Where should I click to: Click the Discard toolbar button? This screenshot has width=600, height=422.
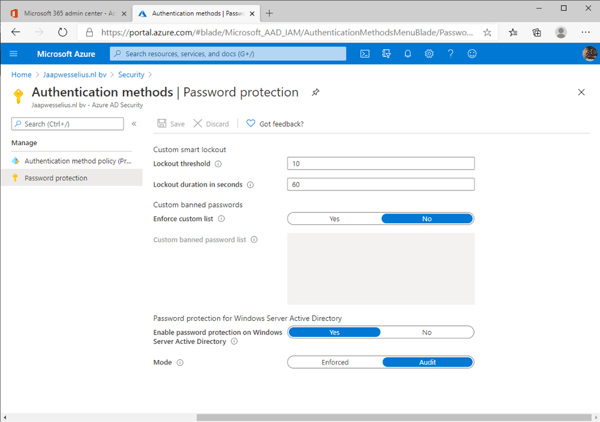click(x=211, y=124)
